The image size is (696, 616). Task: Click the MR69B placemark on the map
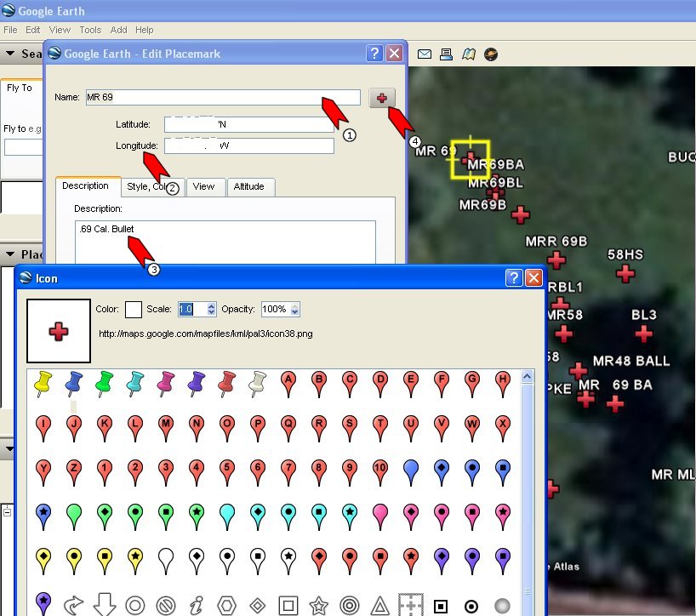click(x=520, y=214)
